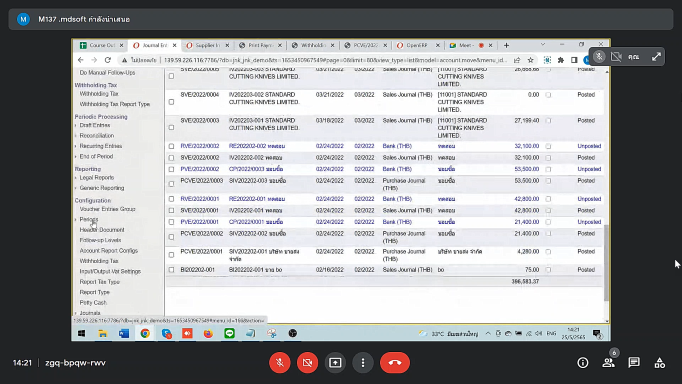This screenshot has width=682, height=384.
Task: Open Header Document link
Action: coord(102,230)
